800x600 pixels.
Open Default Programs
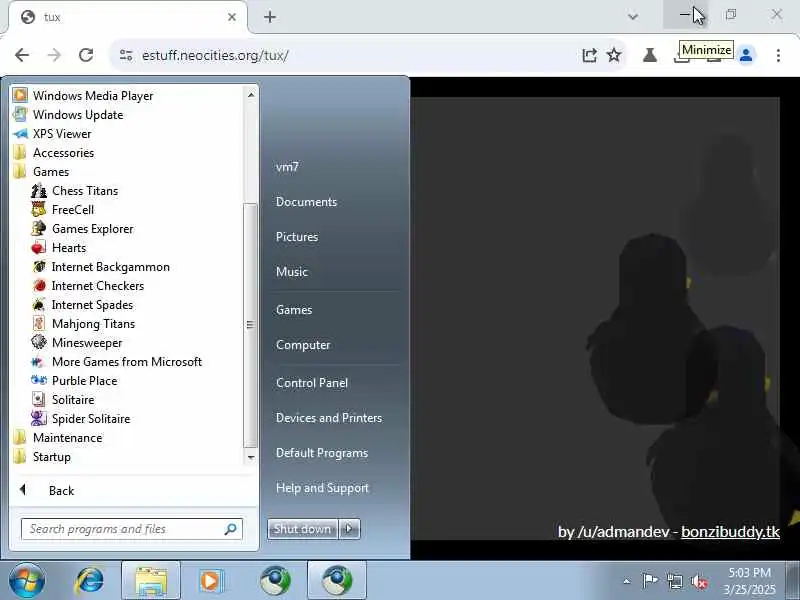click(322, 453)
